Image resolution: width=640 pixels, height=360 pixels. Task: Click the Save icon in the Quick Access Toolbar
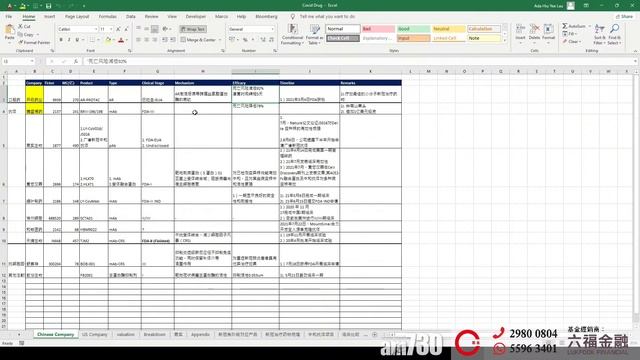coord(48,6)
